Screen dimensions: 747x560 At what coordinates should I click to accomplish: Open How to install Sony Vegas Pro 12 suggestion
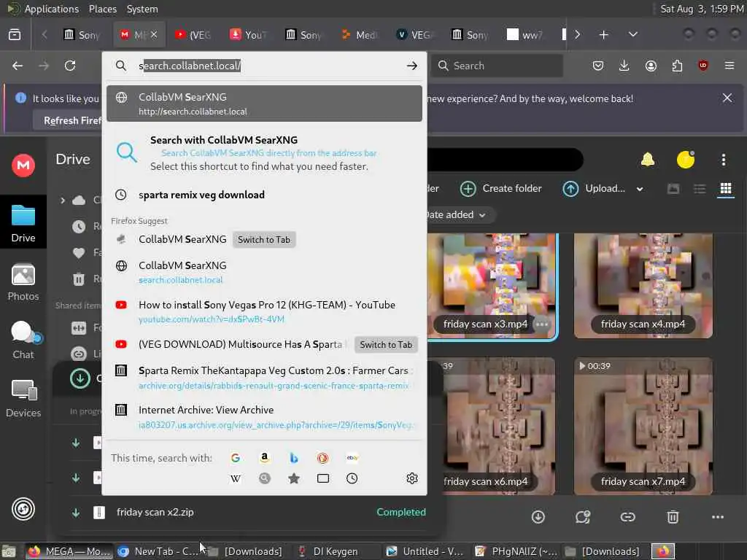(x=264, y=311)
